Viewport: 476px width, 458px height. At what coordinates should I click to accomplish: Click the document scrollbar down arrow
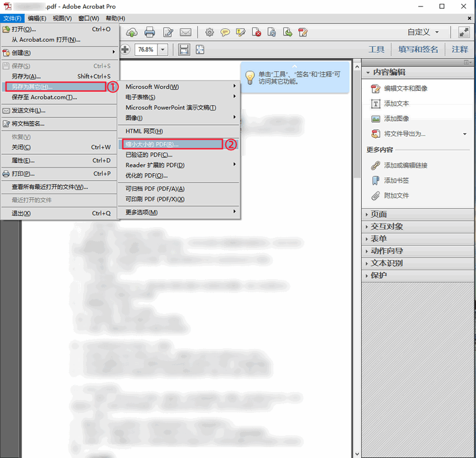[357, 454]
